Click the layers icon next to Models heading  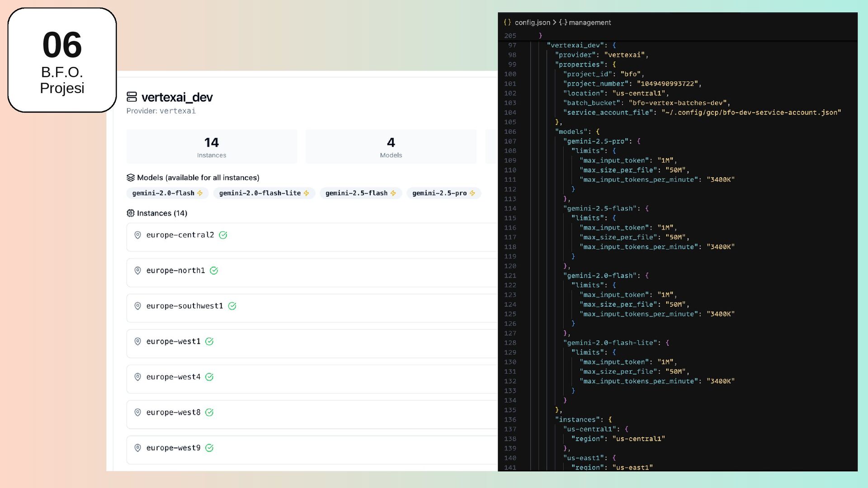coord(131,178)
